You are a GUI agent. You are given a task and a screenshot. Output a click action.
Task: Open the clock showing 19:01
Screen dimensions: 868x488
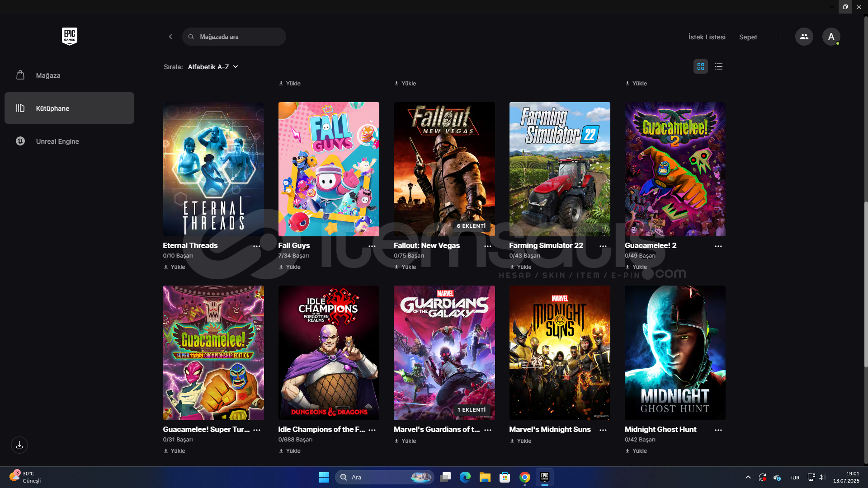(x=846, y=477)
